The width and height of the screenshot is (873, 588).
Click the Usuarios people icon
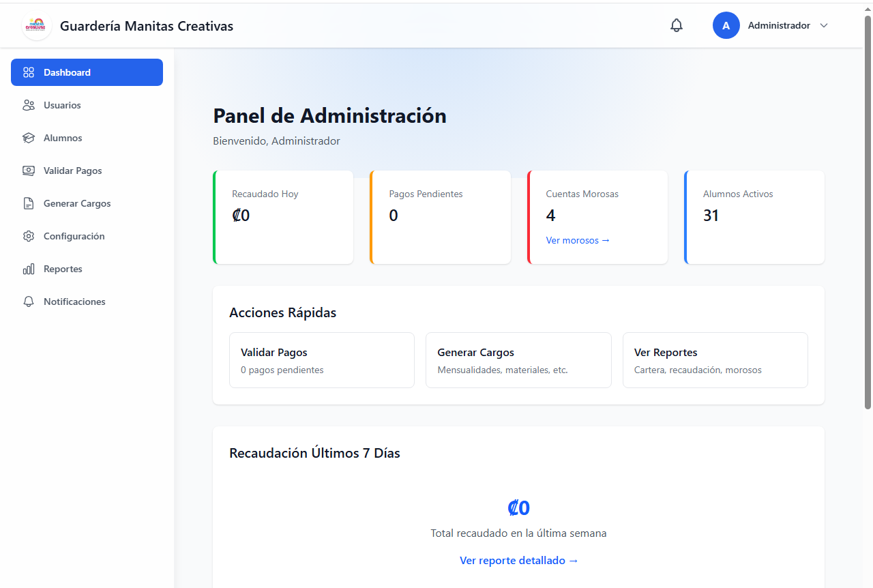29,105
